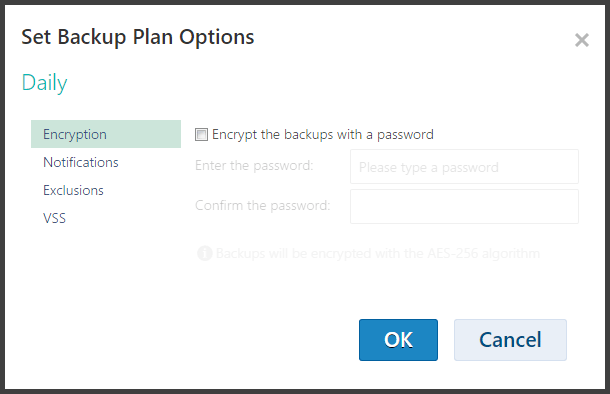Screen dimensions: 610x394
Task: Click the 'Encrypt the backups with a password' label
Action: click(323, 135)
